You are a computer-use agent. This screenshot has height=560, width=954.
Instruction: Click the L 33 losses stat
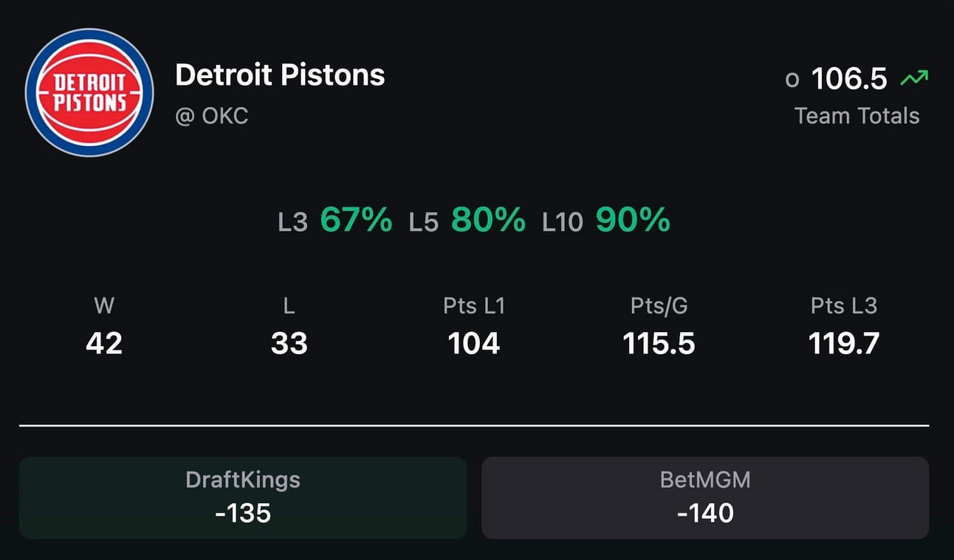tap(289, 325)
